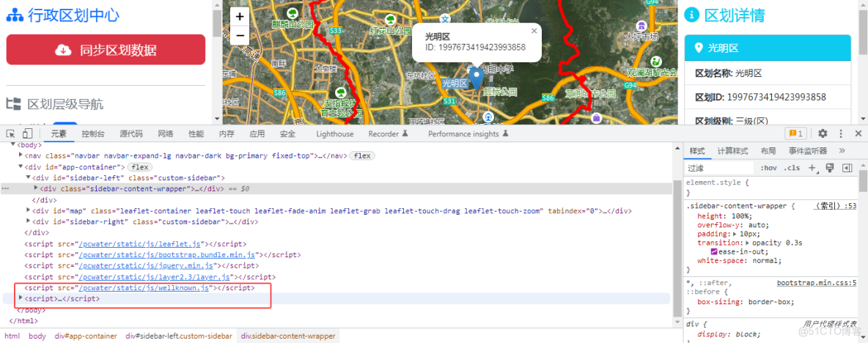The image size is (868, 343).
Task: Open the 控制台 tab
Action: 93,134
